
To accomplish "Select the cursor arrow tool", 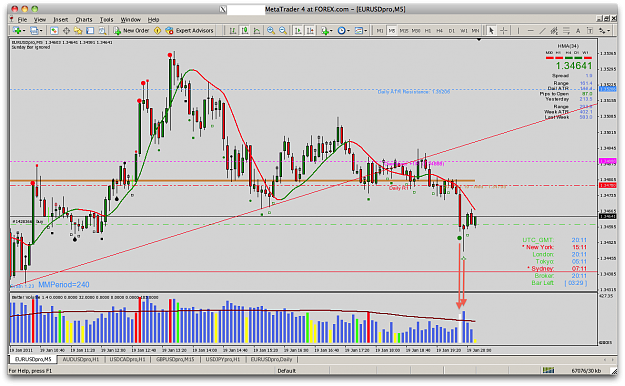I will point(491,31).
